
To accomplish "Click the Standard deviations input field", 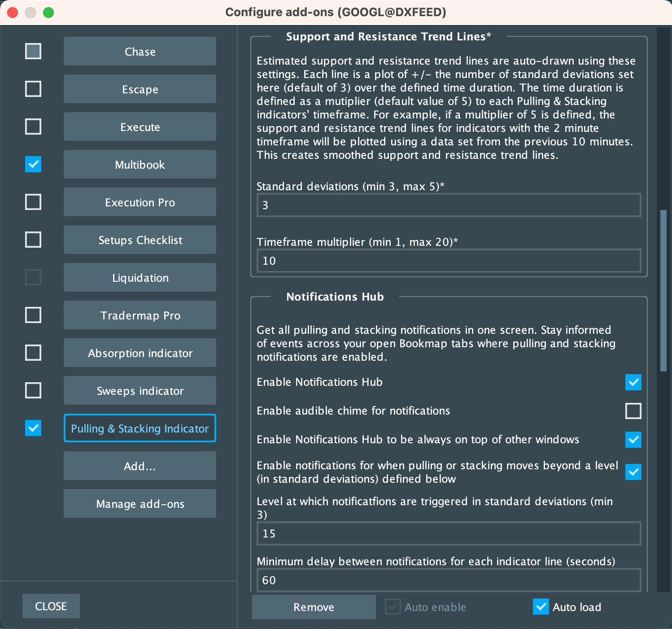I will click(x=449, y=205).
